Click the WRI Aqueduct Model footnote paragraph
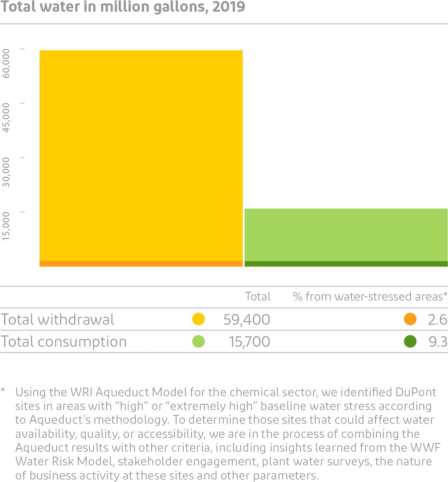448x482 pixels. pos(225,434)
